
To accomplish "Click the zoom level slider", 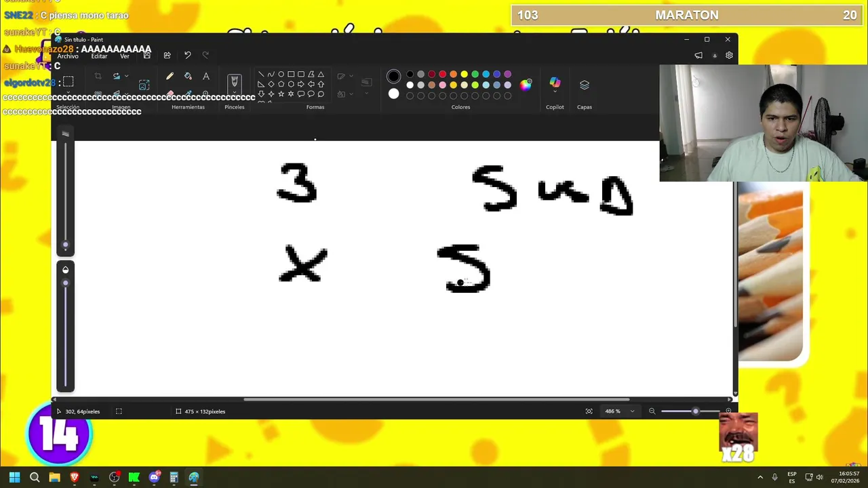I will coord(692,411).
